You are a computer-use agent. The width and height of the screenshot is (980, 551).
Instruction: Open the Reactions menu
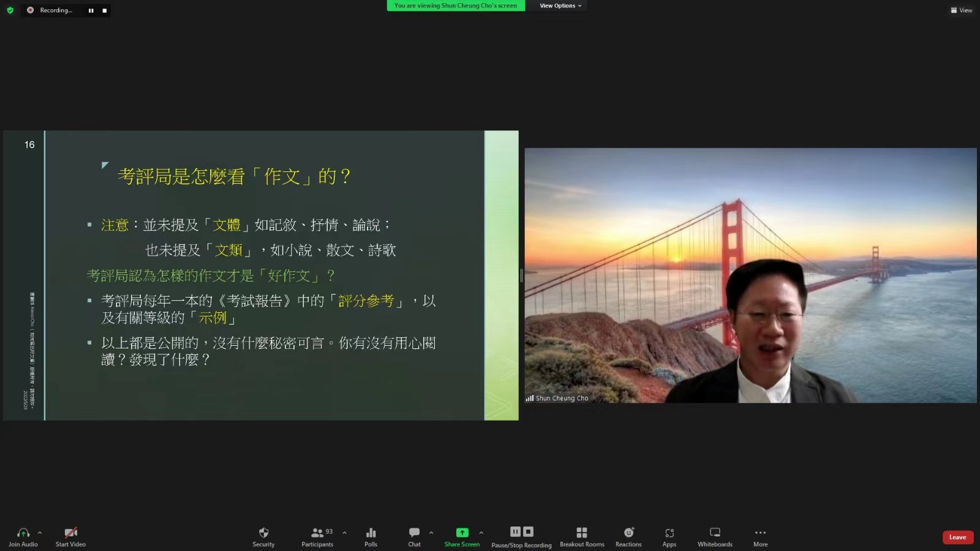point(628,533)
